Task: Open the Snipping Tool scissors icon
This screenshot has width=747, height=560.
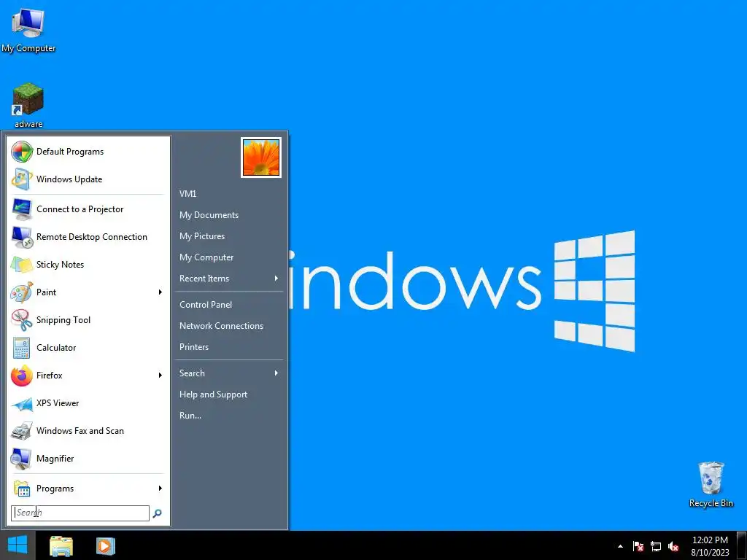Action: coord(22,320)
